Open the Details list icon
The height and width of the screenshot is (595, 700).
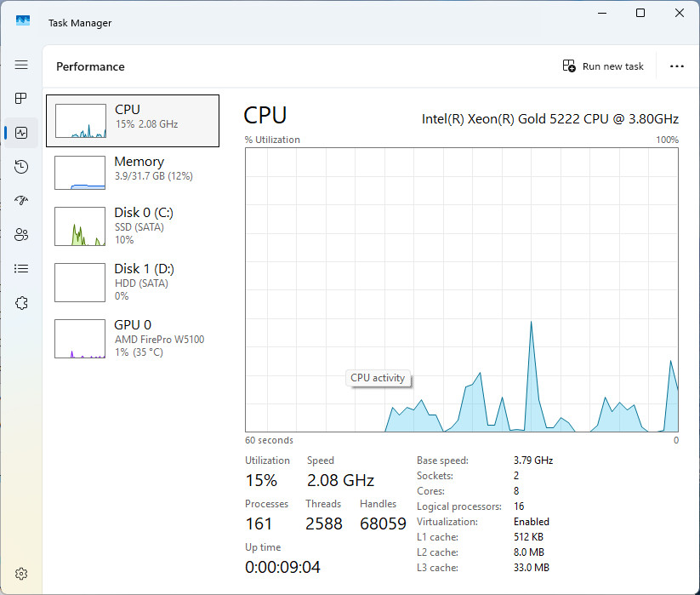click(21, 268)
